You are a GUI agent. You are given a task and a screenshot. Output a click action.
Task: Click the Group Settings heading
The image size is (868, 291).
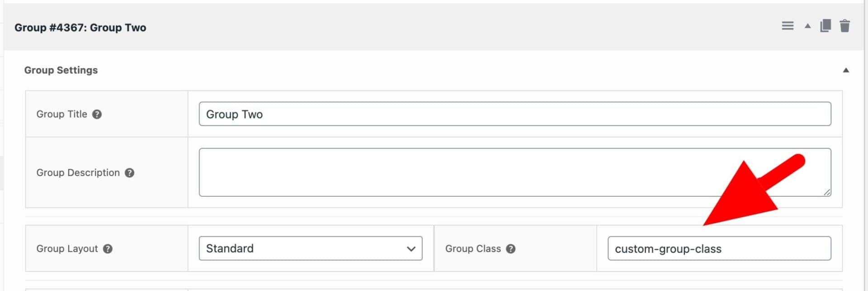click(61, 70)
